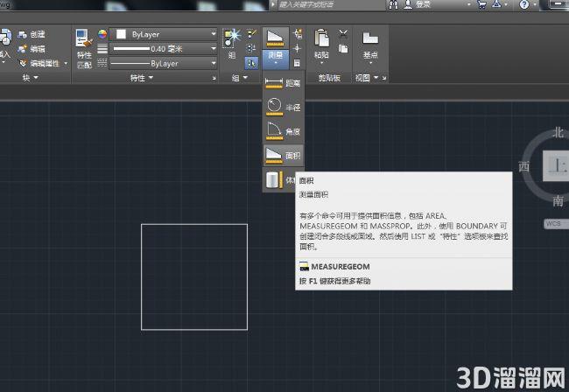569x392 pixels.
Task: Click the Sign In (登录) button
Action: (x=418, y=4)
